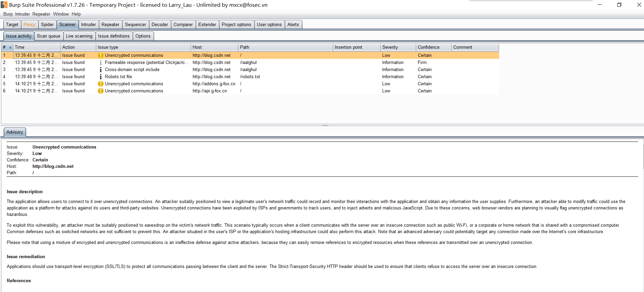Sort the table by Action column
This screenshot has height=292, width=644.
coord(78,47)
